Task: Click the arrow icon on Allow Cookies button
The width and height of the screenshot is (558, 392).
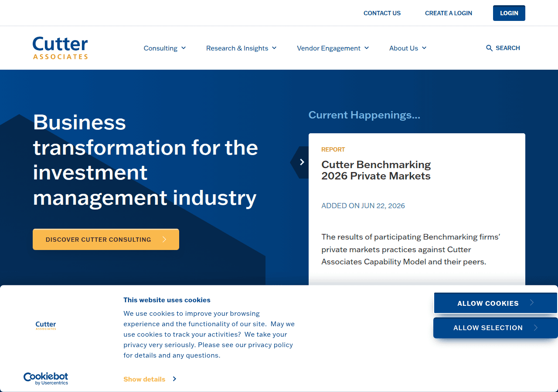Action: click(532, 303)
